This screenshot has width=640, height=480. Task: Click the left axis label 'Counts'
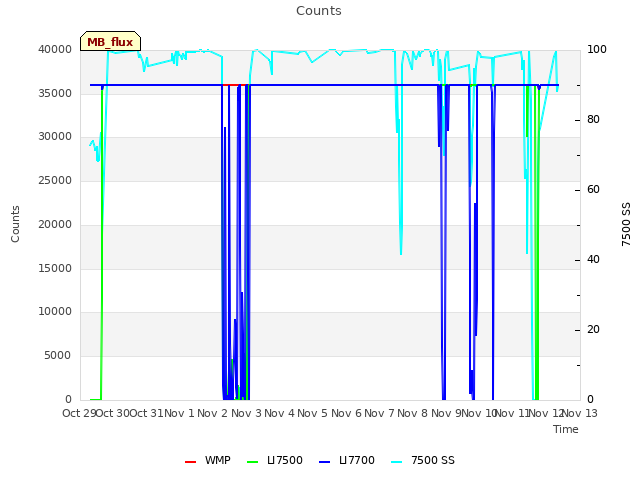click(15, 224)
